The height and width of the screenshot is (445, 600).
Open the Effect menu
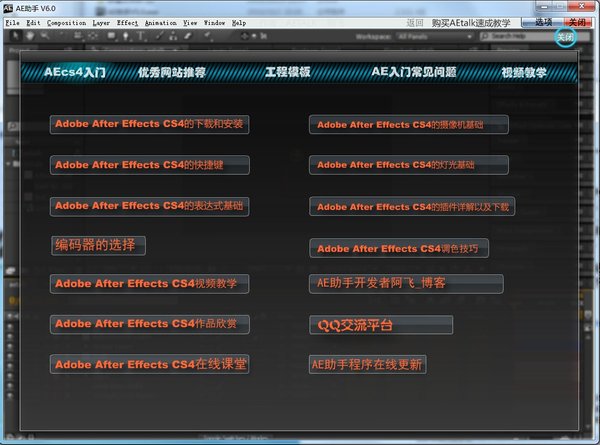point(127,23)
